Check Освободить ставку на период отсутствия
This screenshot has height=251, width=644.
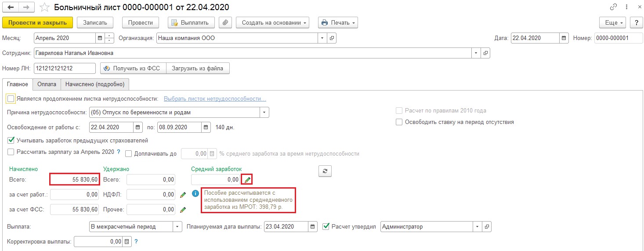click(399, 122)
